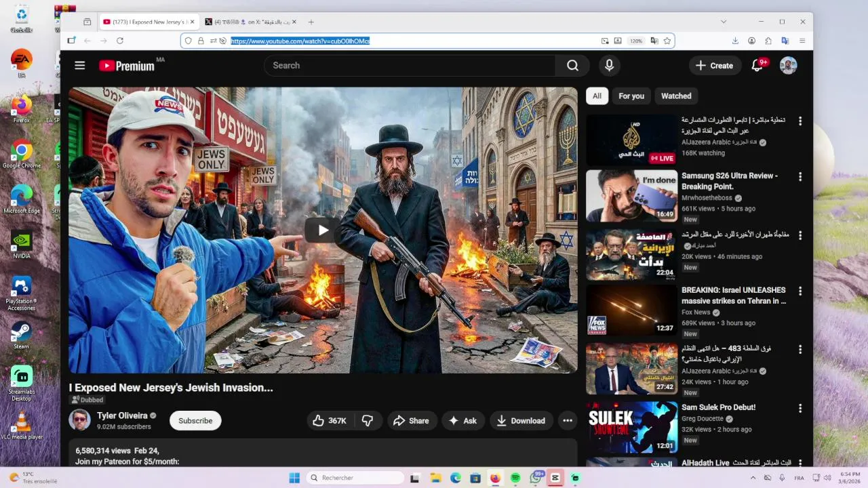
Task: Click the 120% zoom level indicator
Action: (x=636, y=41)
